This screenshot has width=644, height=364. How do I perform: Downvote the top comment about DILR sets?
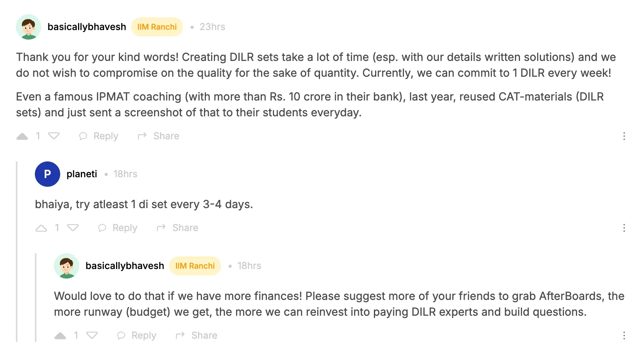(54, 136)
